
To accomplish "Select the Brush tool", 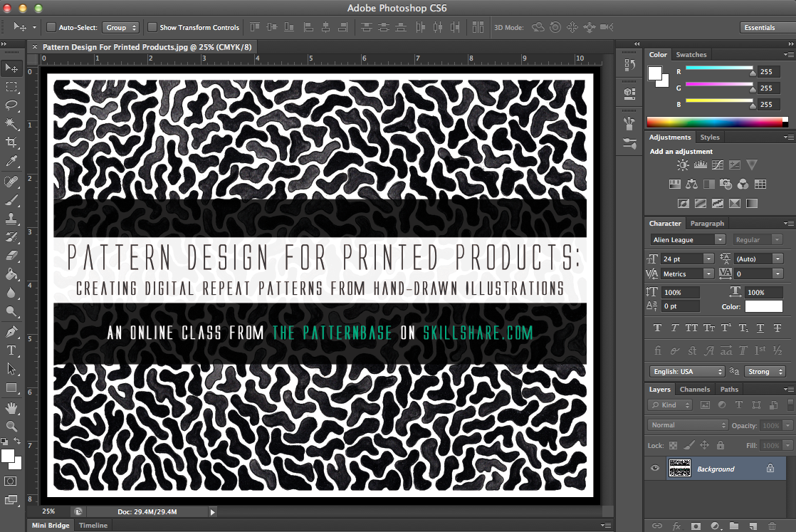I will pyautogui.click(x=11, y=200).
